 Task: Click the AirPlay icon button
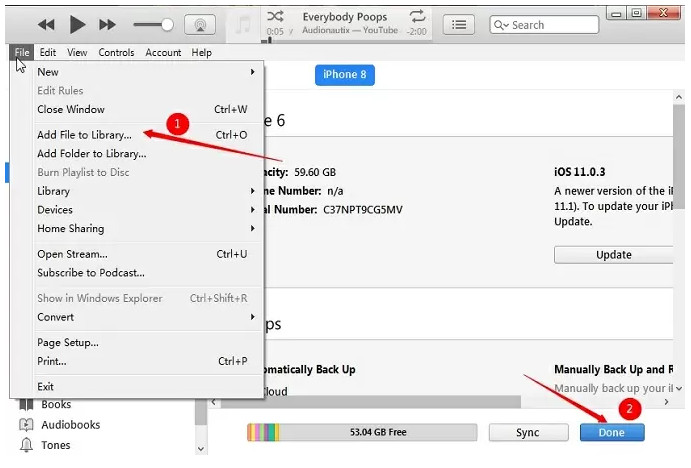coord(200,25)
